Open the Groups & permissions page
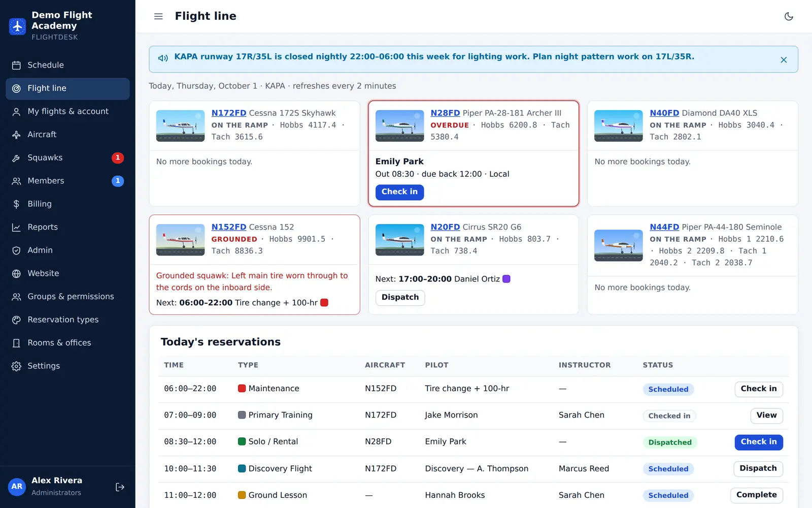Viewport: 812px width, 508px height. (67, 297)
